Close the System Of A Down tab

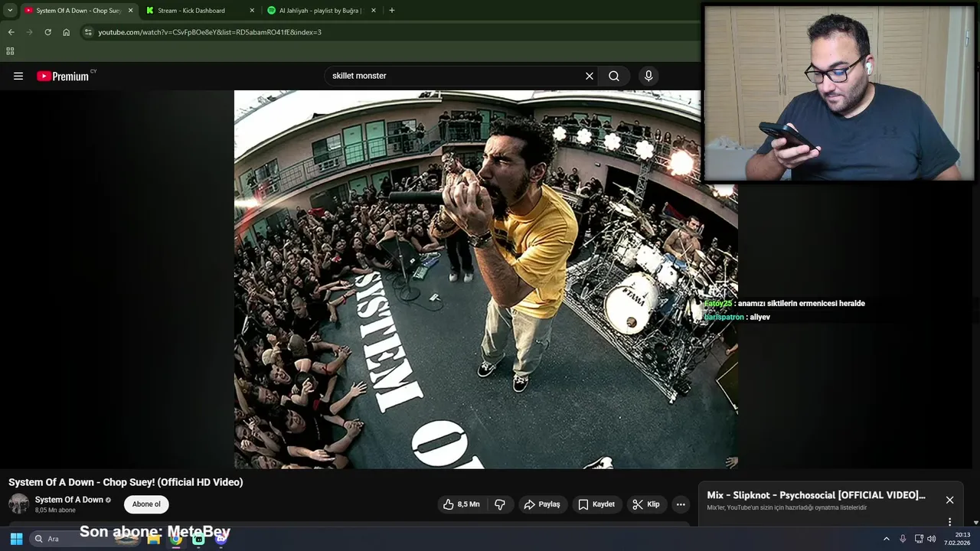pos(130,11)
